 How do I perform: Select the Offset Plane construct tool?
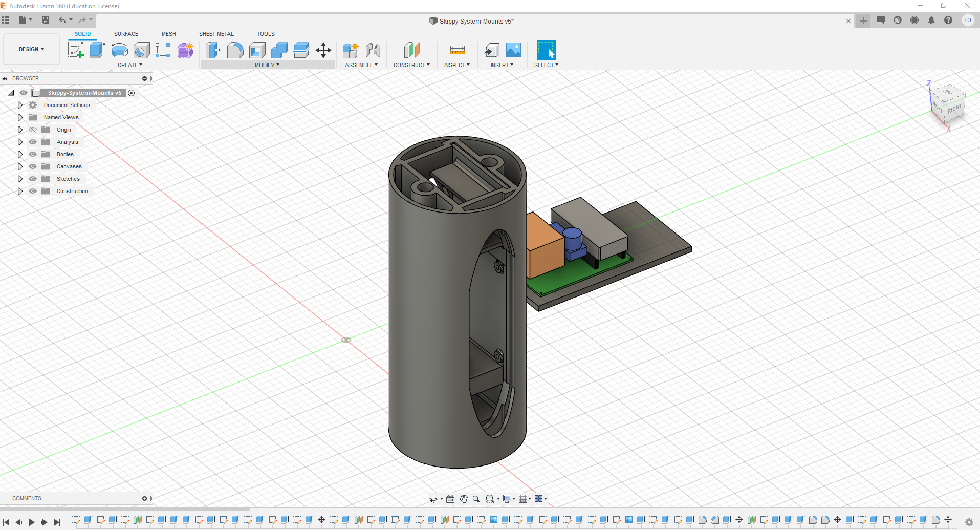pos(411,50)
